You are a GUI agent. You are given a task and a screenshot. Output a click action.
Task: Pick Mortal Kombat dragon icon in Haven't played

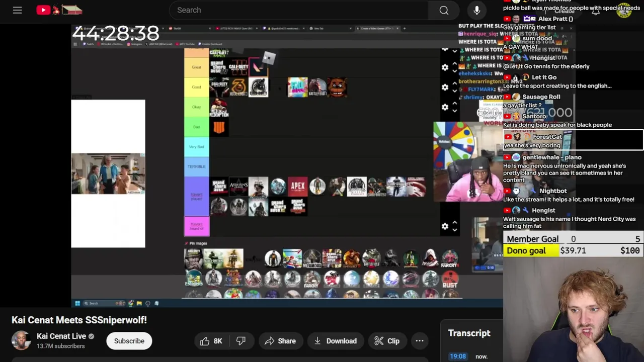click(416, 187)
